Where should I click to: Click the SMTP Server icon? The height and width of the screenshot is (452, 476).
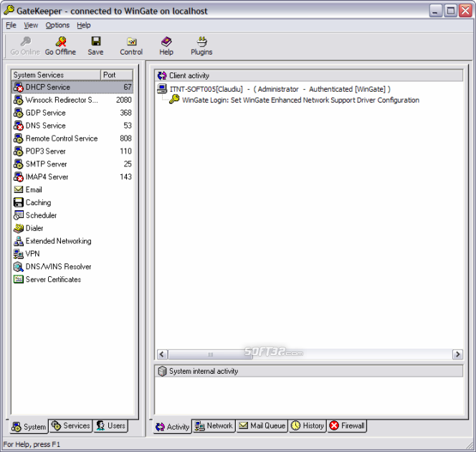(19, 164)
